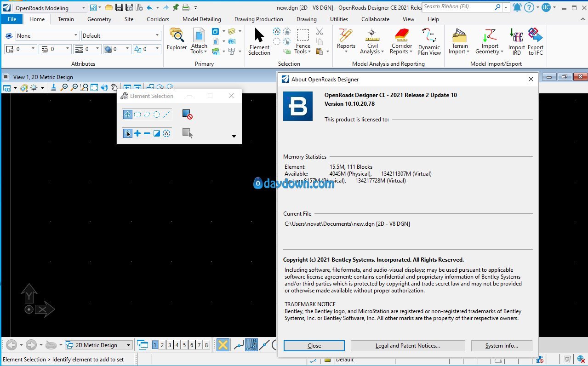Switch to the Geometry tab
Viewport: 588px width, 366px height.
coord(99,19)
